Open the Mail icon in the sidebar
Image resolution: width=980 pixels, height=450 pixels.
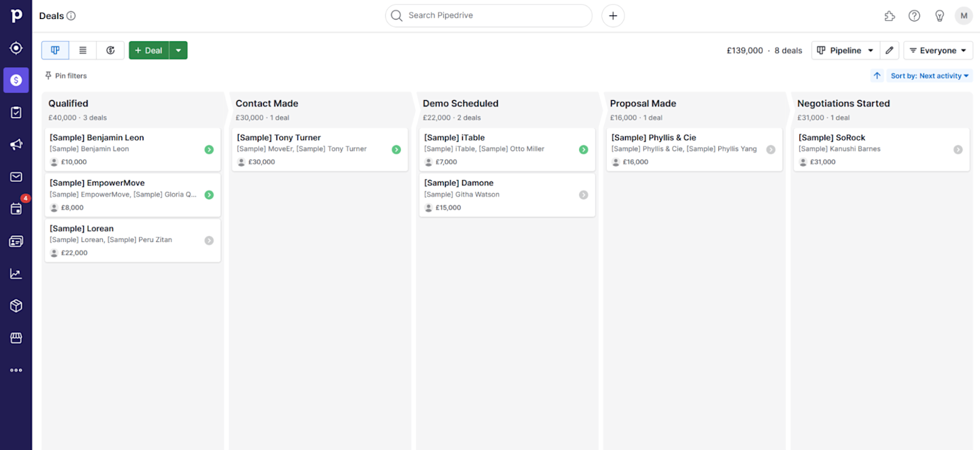(16, 177)
